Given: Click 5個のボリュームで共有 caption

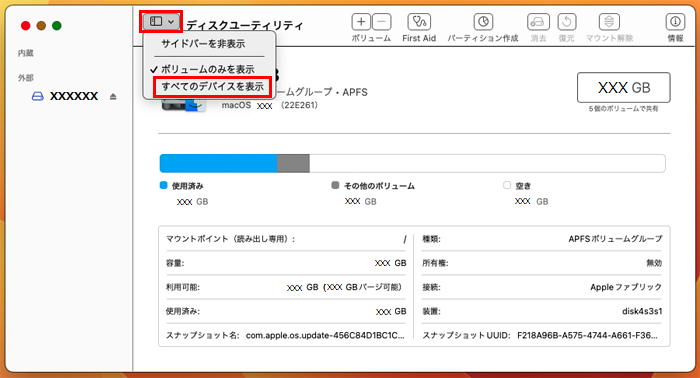Looking at the screenshot, I should point(623,109).
